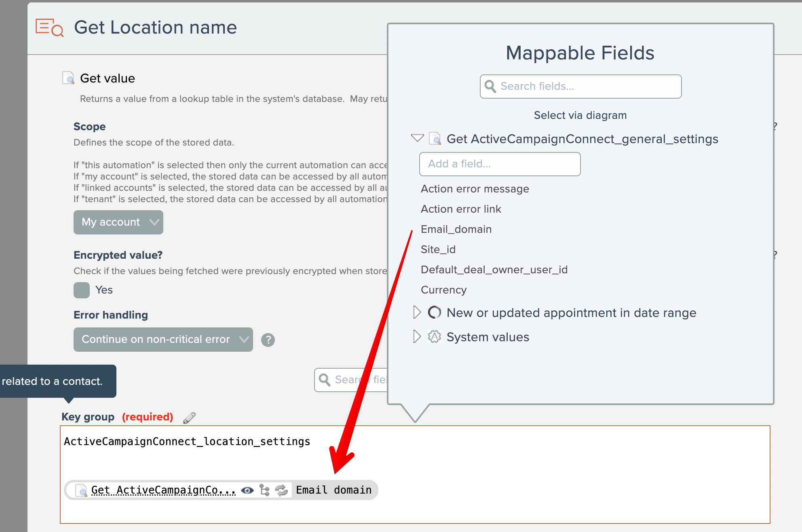The image size is (802, 532).
Task: Click the gear icon next to System values
Action: (x=434, y=337)
